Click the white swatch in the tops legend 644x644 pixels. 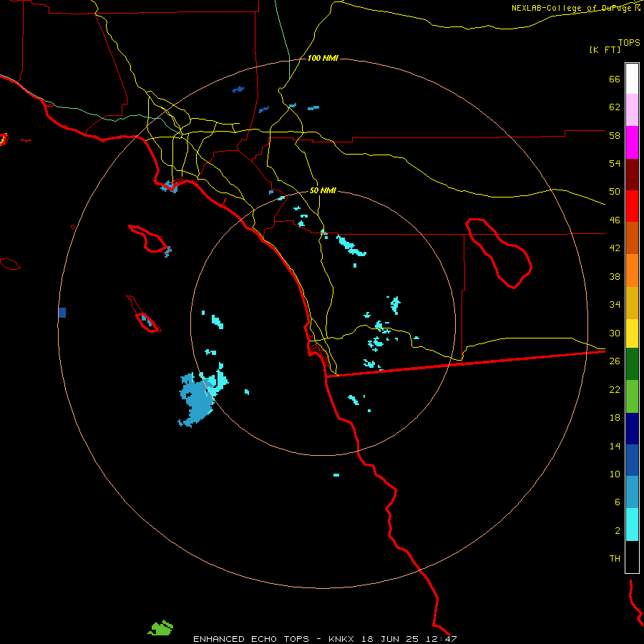632,79
